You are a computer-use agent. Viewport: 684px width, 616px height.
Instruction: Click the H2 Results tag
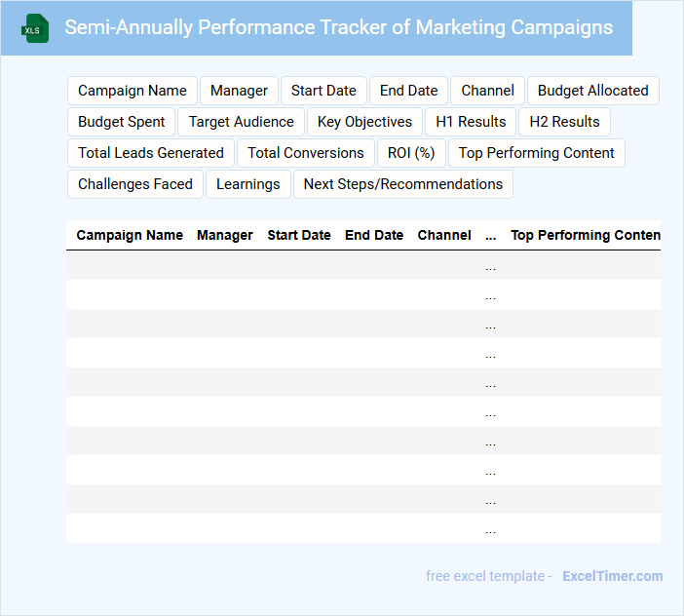[564, 122]
